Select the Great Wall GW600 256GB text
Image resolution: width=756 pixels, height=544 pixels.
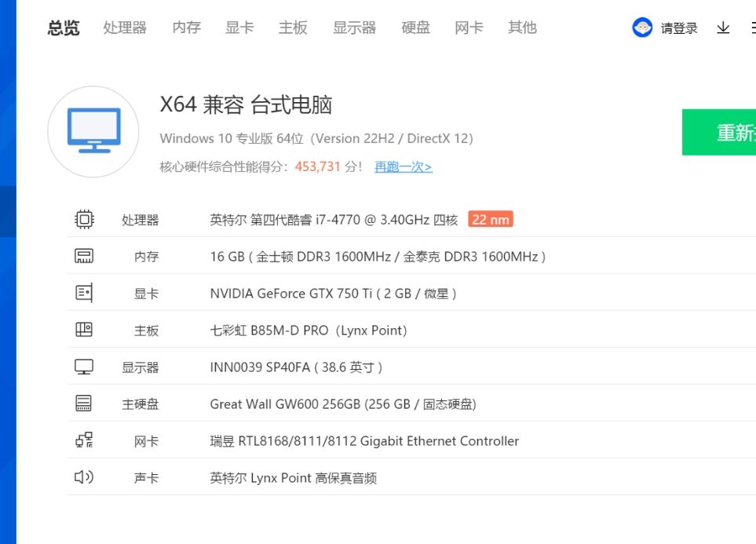pyautogui.click(x=343, y=404)
